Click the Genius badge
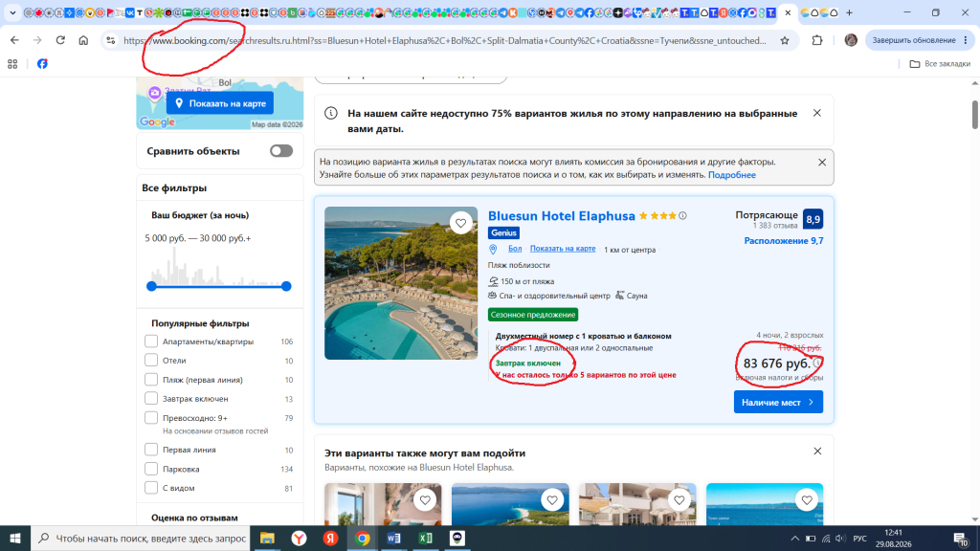Image resolution: width=980 pixels, height=551 pixels. (x=503, y=232)
